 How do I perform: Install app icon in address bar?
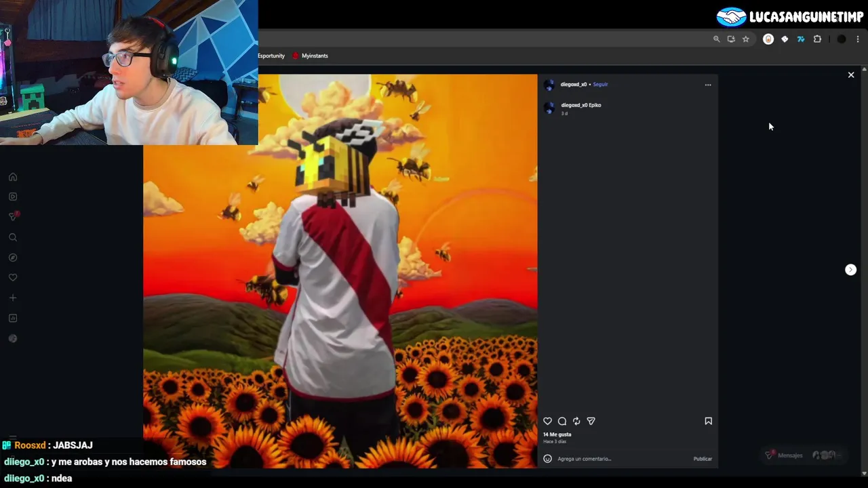click(x=731, y=39)
